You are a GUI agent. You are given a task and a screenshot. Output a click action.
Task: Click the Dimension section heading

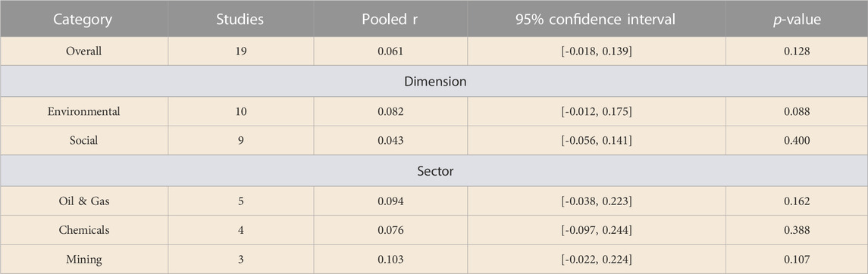click(x=435, y=82)
